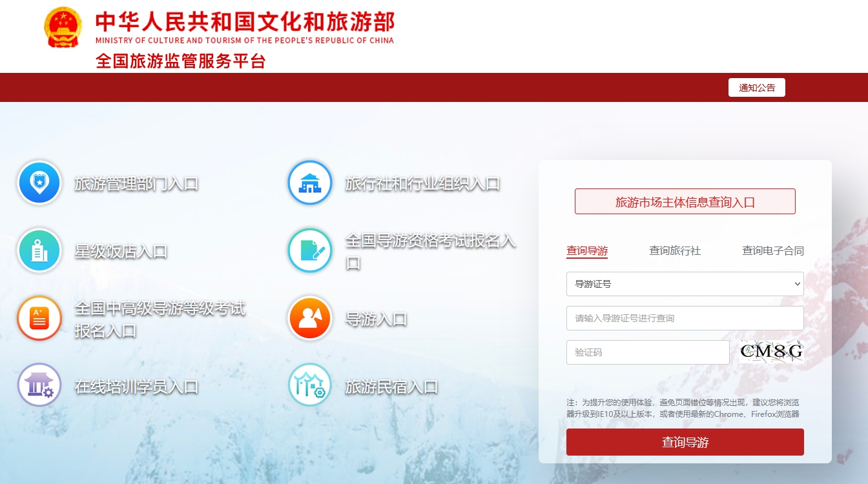
Task: Select the 全国中高级导游等级考试 A+ icon
Action: click(39, 318)
